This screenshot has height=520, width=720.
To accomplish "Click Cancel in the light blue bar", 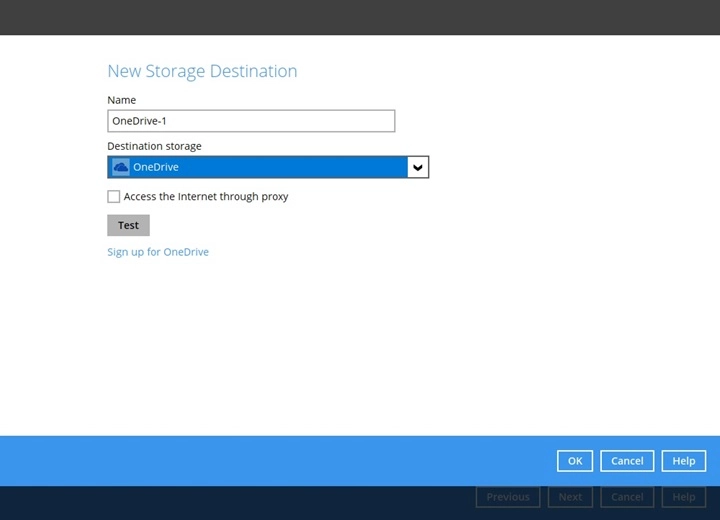I will [627, 461].
